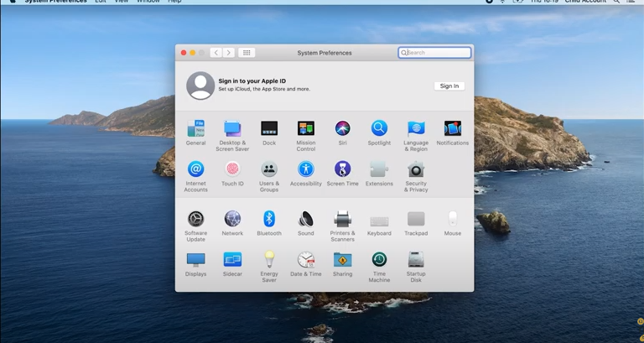The width and height of the screenshot is (644, 343).
Task: Minimize the System Preferences window
Action: pyautogui.click(x=193, y=53)
